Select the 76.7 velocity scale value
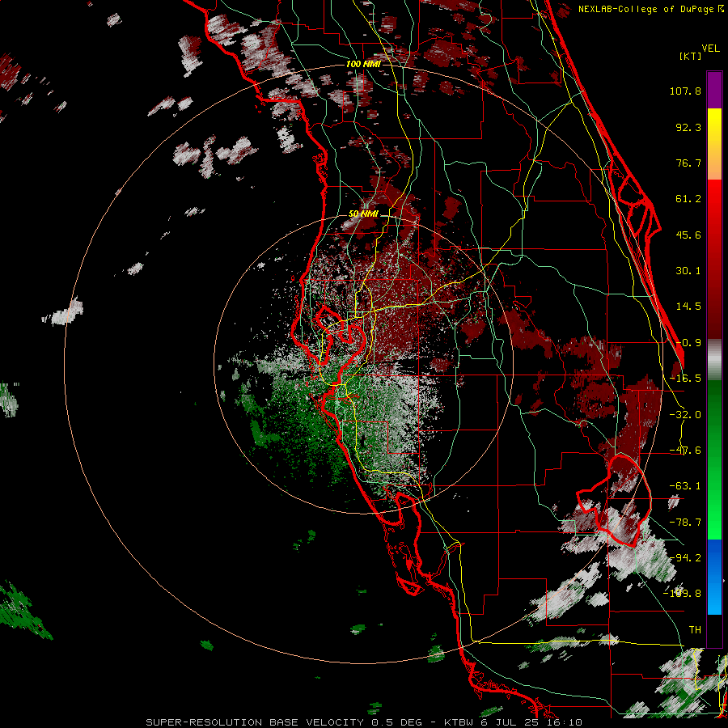 (688, 163)
